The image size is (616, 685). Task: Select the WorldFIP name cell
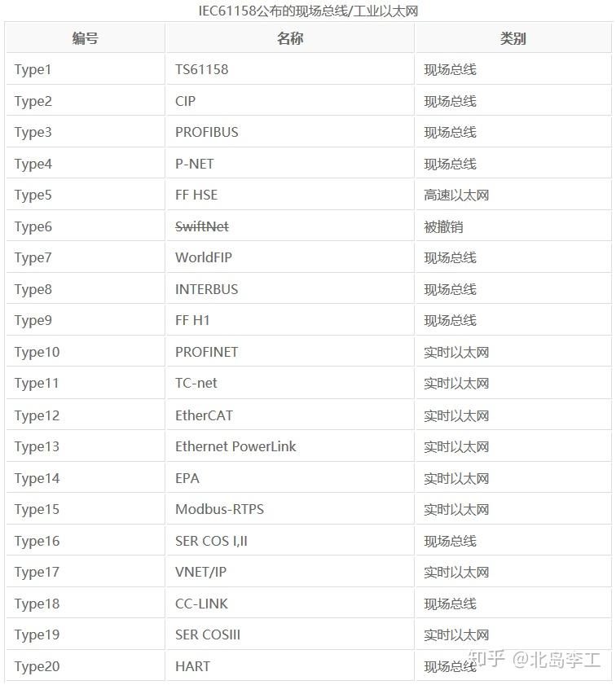click(x=203, y=257)
